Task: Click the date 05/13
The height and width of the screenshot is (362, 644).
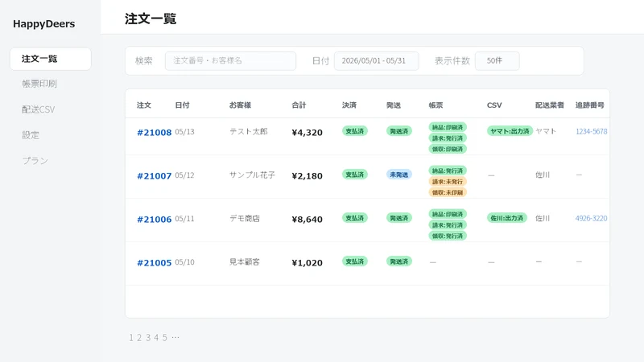Action: click(185, 132)
